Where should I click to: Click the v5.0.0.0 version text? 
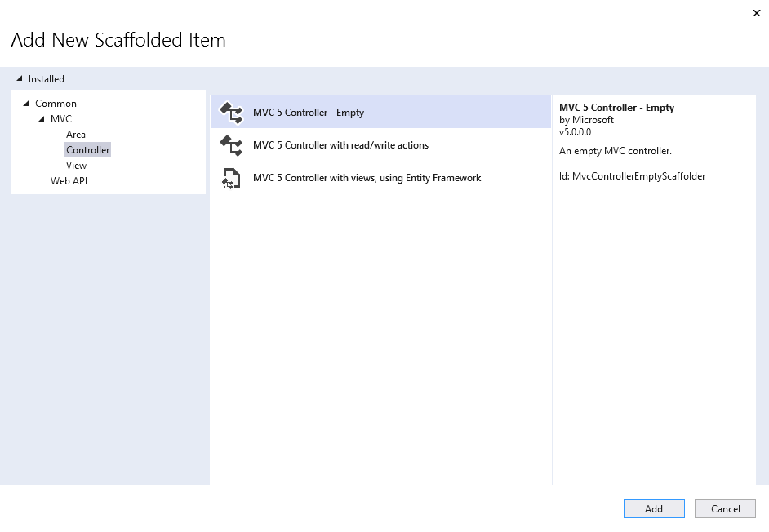point(575,132)
